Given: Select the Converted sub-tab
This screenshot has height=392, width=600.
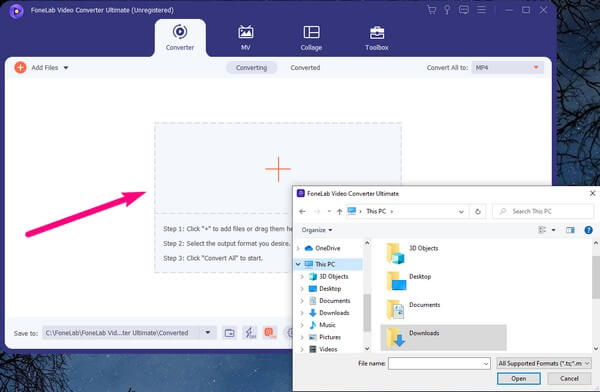Looking at the screenshot, I should click(x=305, y=68).
